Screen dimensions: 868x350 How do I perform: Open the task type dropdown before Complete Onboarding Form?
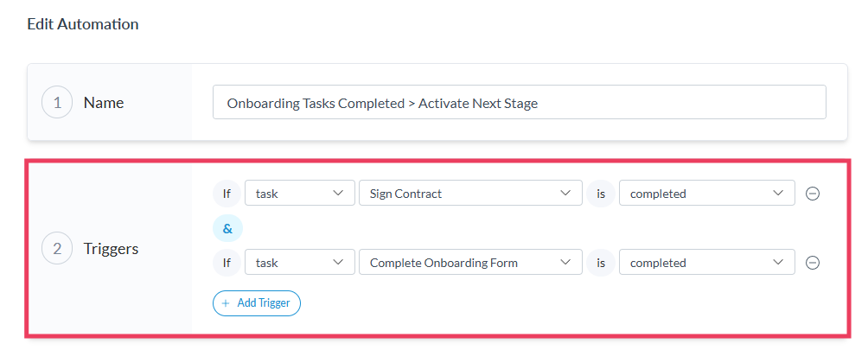[299, 263]
